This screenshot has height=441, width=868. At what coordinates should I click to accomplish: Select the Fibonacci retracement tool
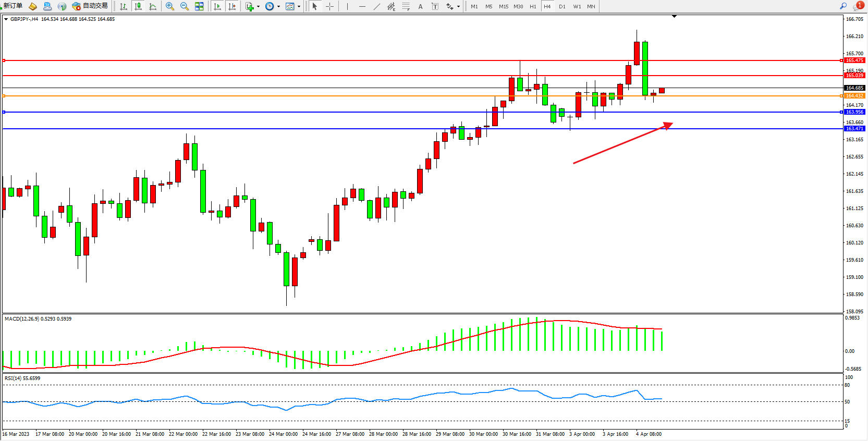(x=406, y=6)
